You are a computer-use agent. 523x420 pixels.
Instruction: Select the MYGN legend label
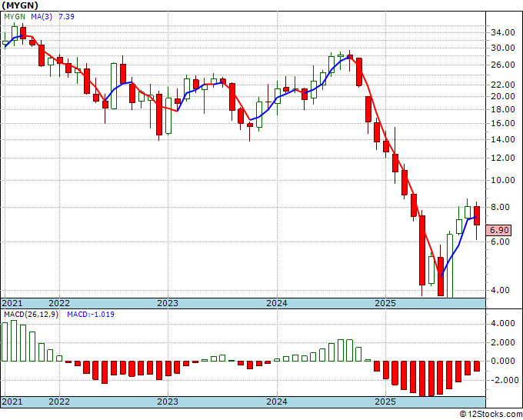[x=15, y=17]
